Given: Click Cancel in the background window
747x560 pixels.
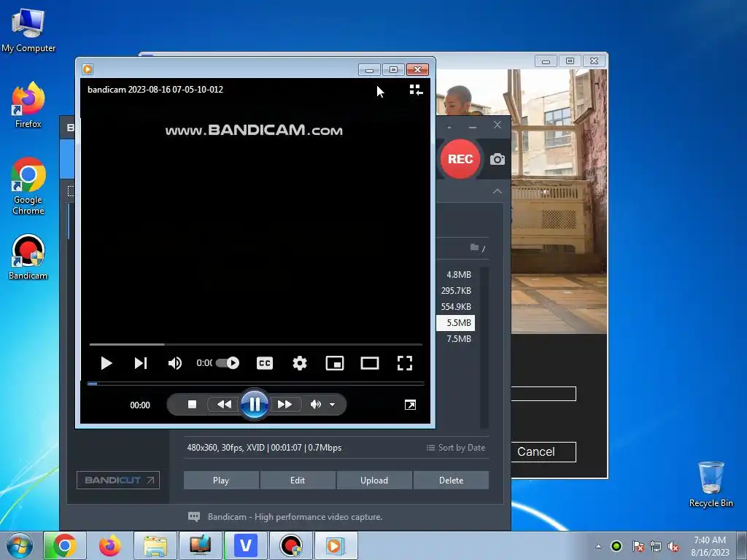Looking at the screenshot, I should [543, 452].
